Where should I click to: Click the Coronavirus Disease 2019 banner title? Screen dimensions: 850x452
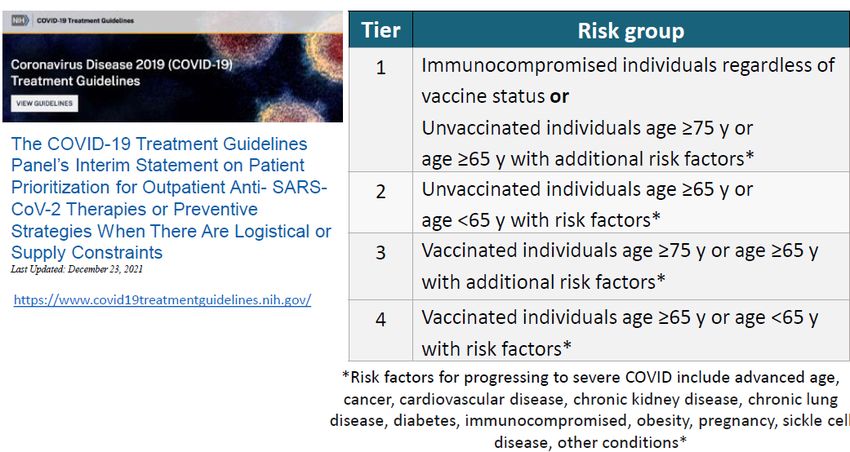[x=121, y=73]
